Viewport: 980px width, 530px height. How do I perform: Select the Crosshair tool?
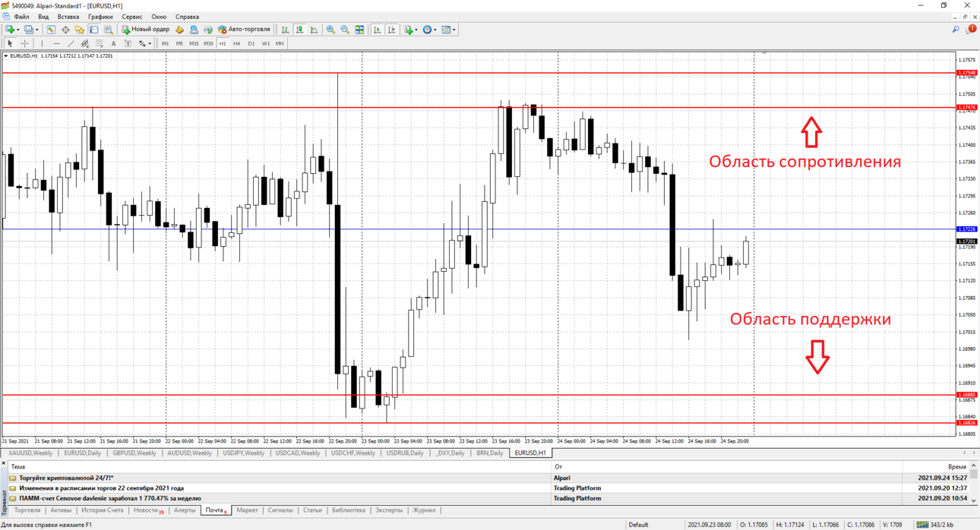point(24,43)
